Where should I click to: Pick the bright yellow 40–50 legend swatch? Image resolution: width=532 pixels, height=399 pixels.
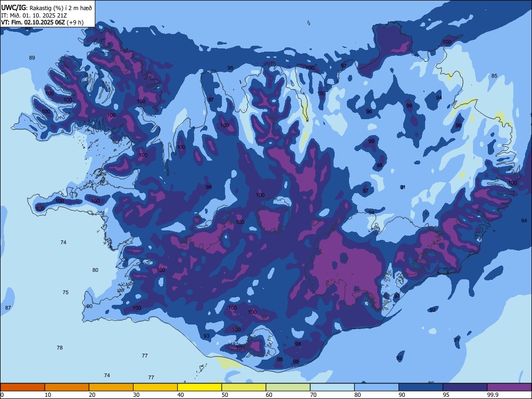tap(199, 387)
